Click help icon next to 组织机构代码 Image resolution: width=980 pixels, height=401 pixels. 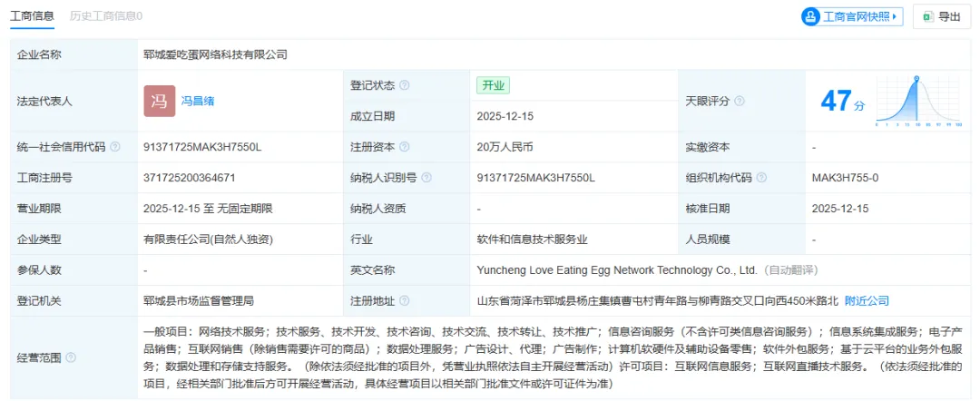tap(761, 178)
